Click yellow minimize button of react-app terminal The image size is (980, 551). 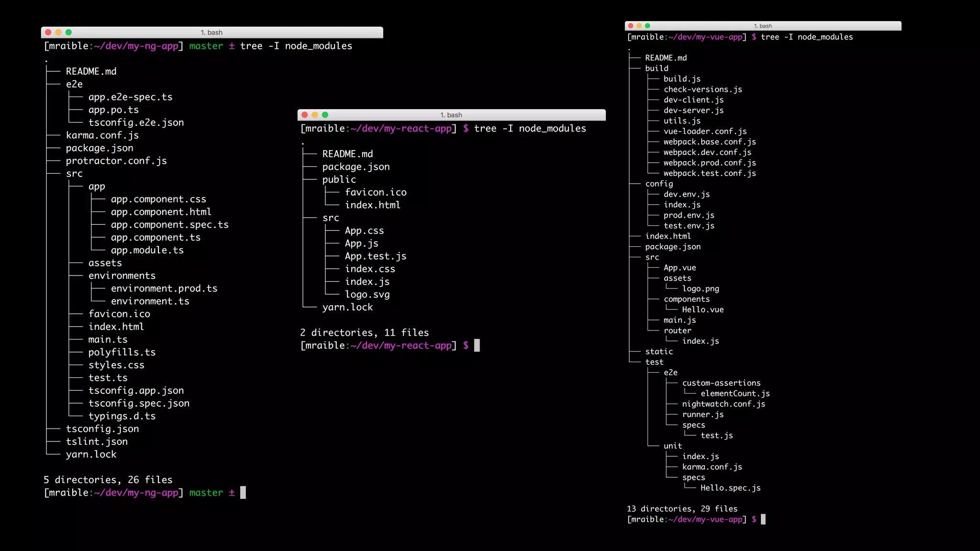pyautogui.click(x=315, y=115)
